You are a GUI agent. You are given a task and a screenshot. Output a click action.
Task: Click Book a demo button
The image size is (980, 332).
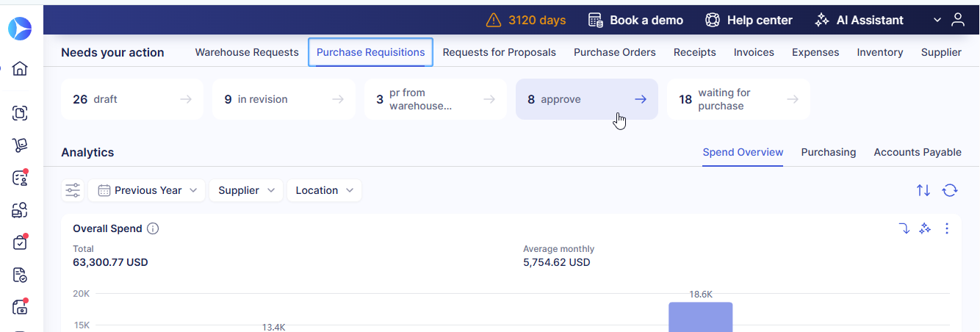636,20
